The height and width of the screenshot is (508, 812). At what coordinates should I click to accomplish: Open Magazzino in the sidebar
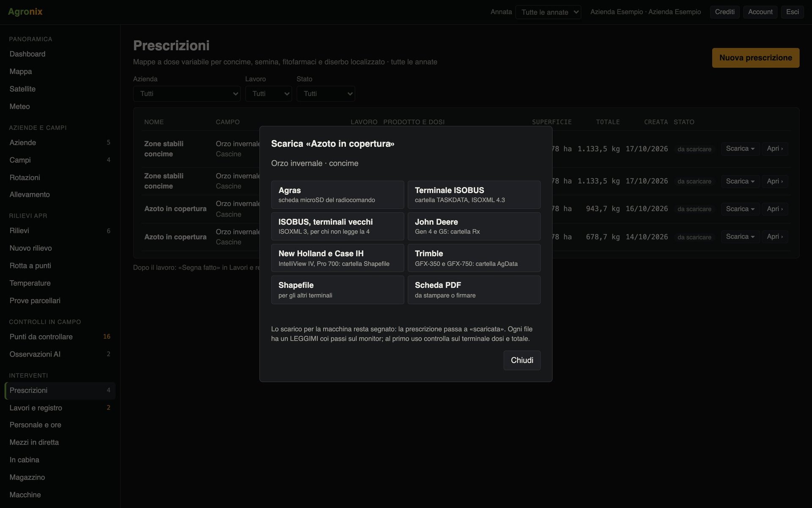pos(60,477)
